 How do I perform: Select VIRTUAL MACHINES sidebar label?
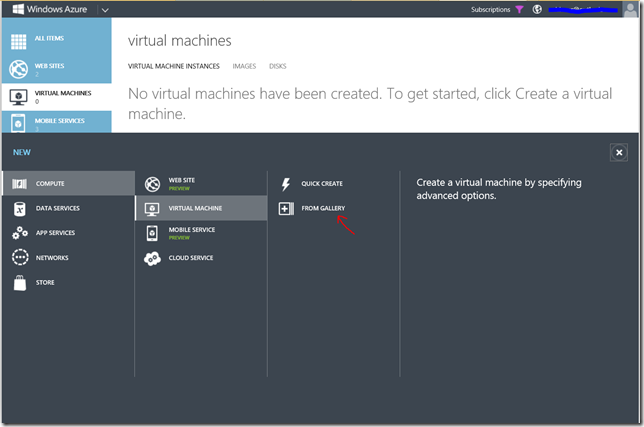pos(63,93)
